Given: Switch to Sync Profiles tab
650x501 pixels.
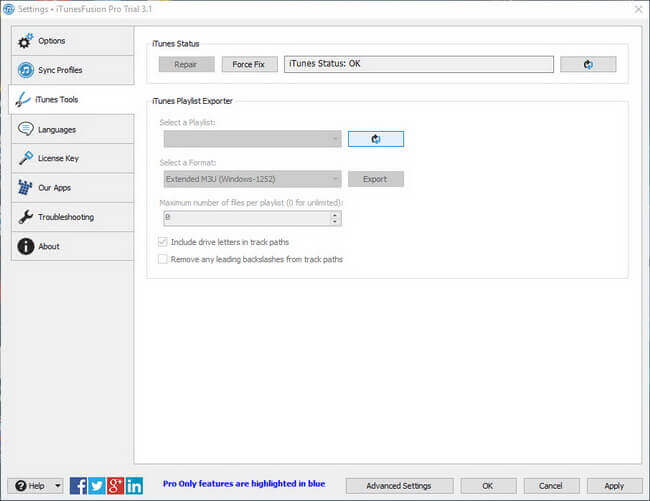Looking at the screenshot, I should click(73, 70).
